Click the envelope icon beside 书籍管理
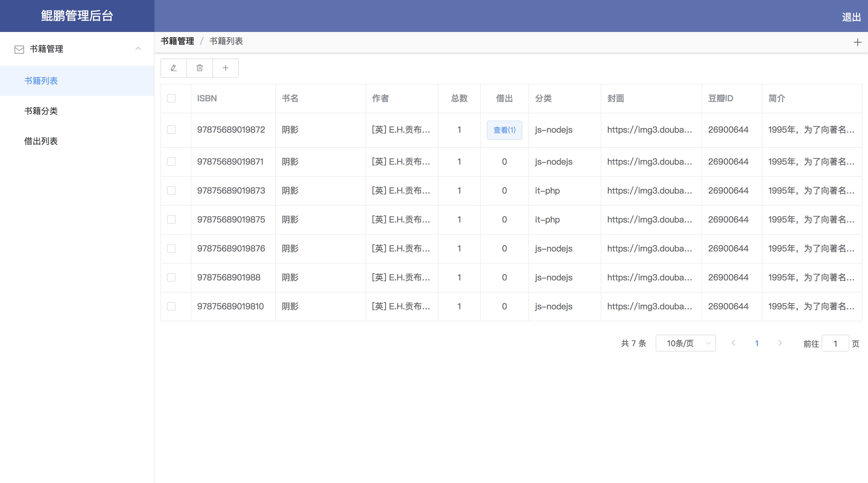This screenshot has height=483, width=868. coord(19,49)
